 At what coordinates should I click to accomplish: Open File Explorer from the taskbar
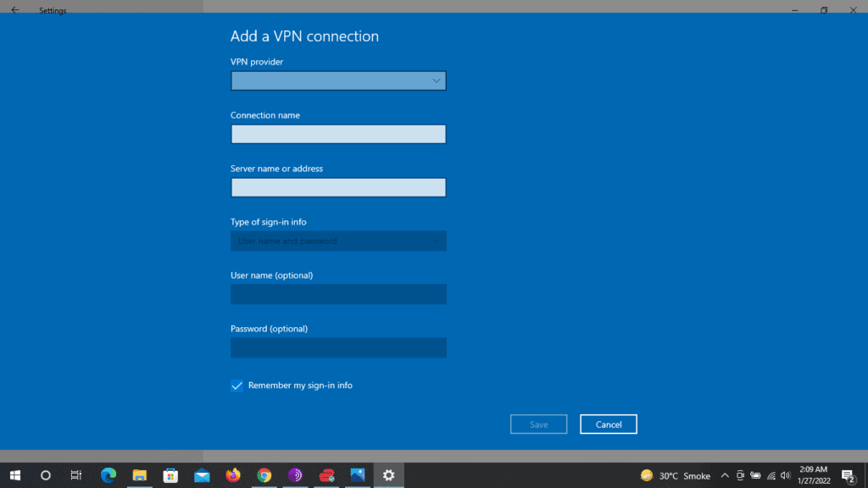click(140, 475)
